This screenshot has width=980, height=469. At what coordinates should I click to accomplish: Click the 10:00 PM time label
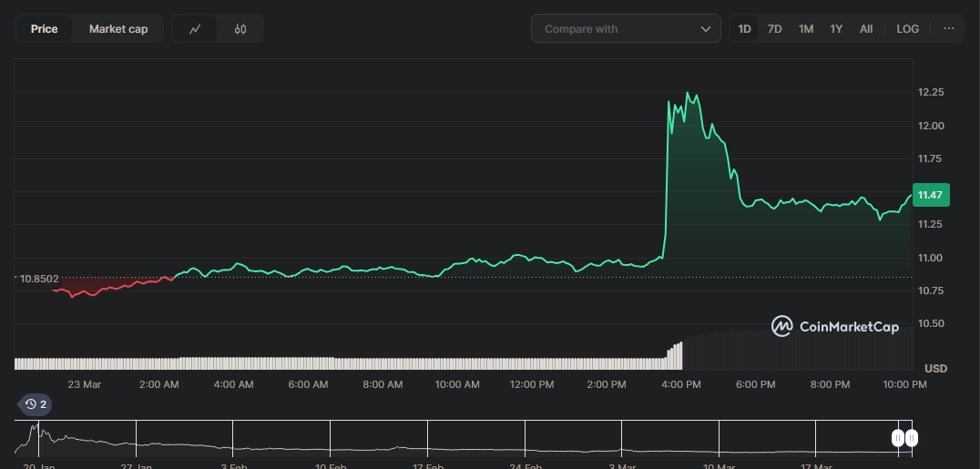[x=904, y=384]
